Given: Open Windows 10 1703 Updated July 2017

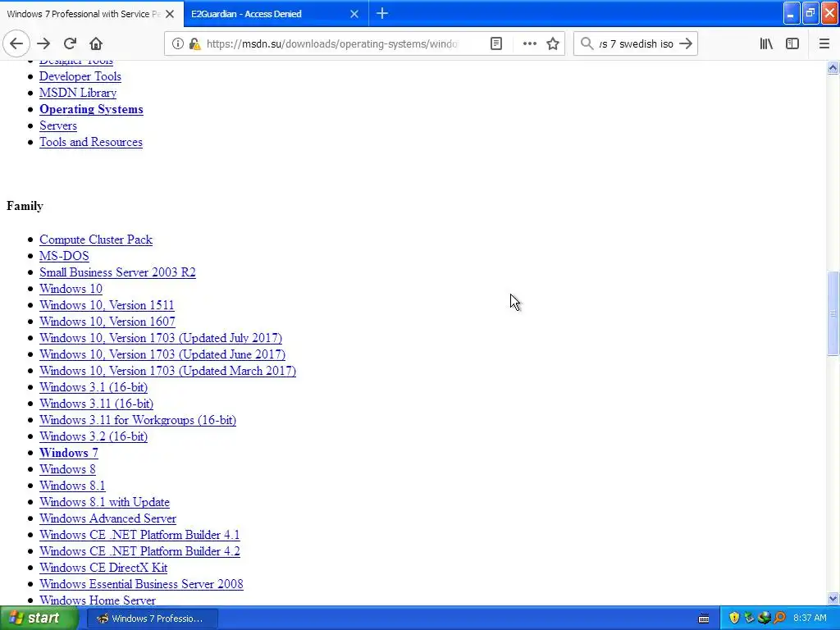Looking at the screenshot, I should tap(161, 338).
